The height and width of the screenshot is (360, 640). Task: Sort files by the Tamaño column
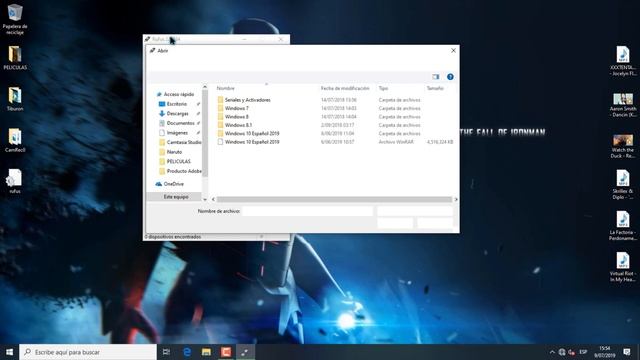pos(435,88)
